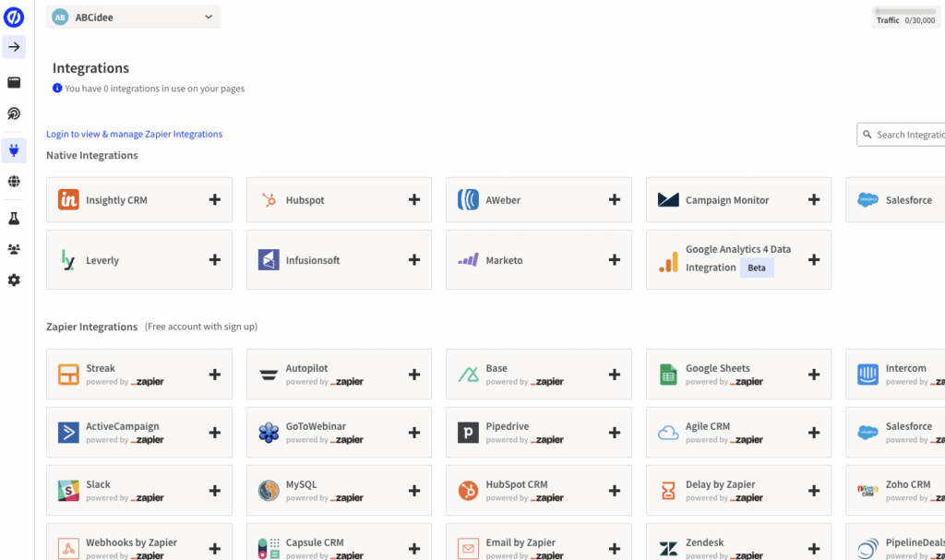This screenshot has width=945, height=560.
Task: Add the Marketo integration
Action: pos(614,260)
